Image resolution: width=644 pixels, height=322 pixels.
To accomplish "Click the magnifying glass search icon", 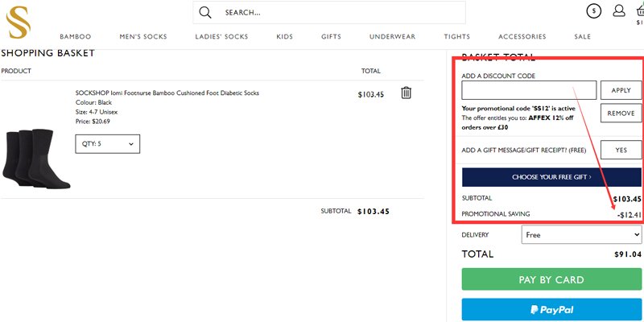I will point(205,12).
